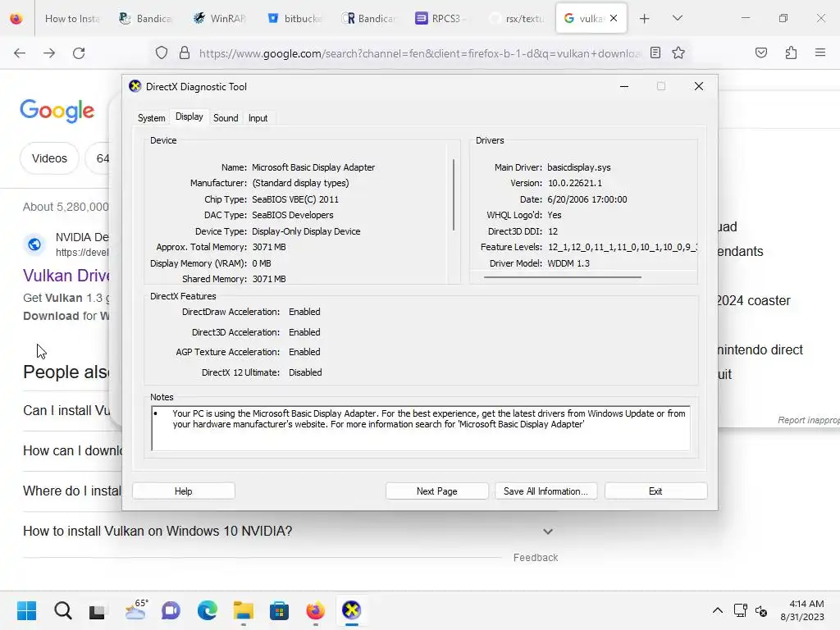The image size is (840, 630).
Task: Click the Drivers section horizontal scrollbar
Action: (562, 277)
